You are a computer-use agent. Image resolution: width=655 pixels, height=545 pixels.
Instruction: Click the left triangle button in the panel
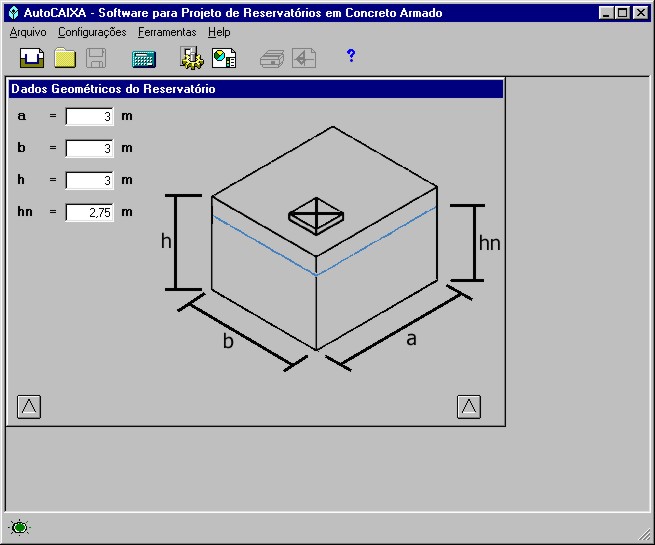(x=29, y=406)
